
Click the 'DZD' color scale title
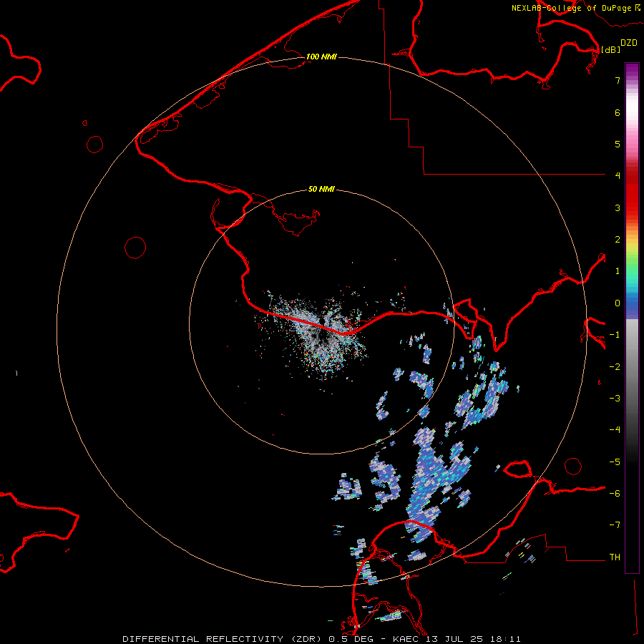[629, 43]
